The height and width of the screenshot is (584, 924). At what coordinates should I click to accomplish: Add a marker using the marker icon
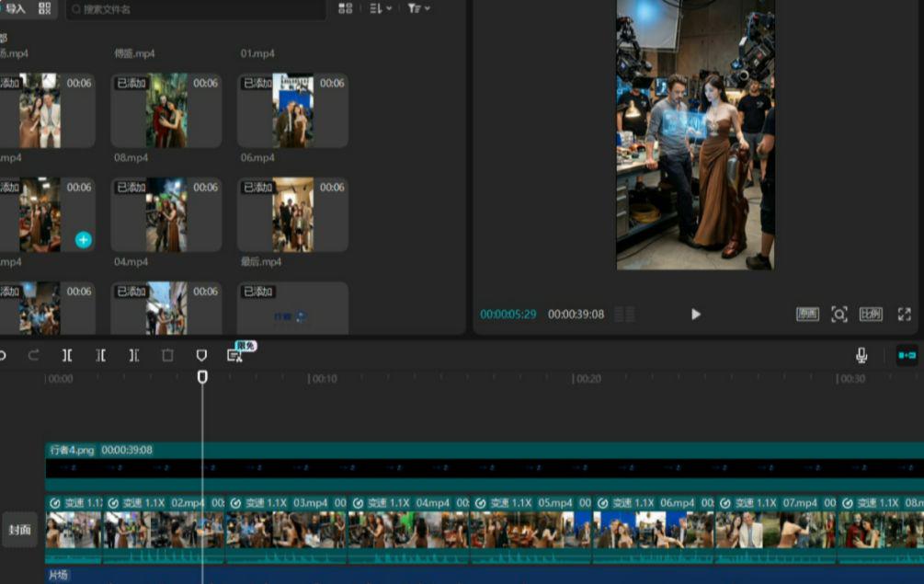tap(201, 355)
